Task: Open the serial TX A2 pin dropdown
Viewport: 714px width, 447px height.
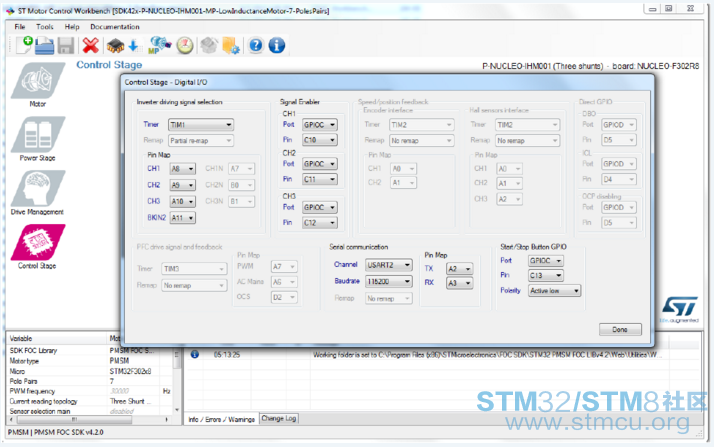Action: tap(459, 269)
